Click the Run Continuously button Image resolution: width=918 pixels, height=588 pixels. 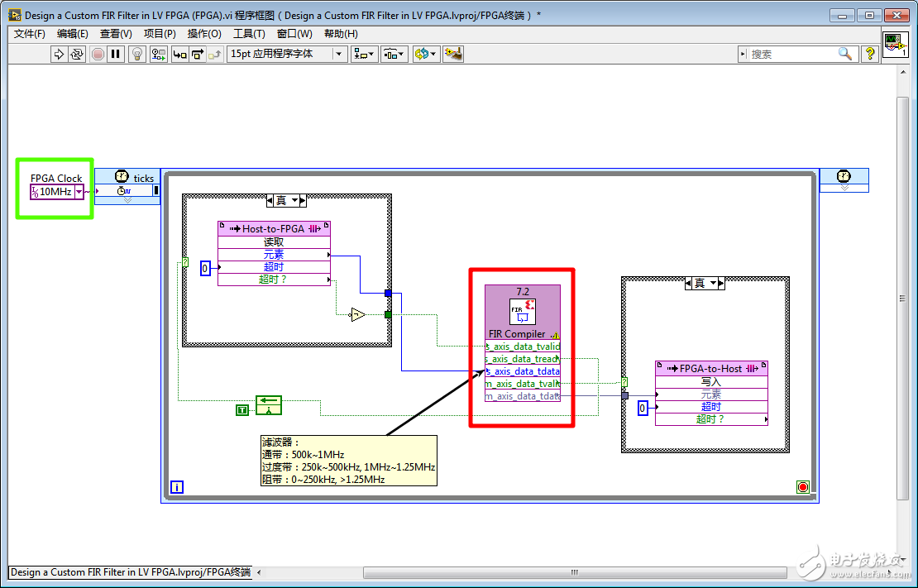pyautogui.click(x=77, y=54)
